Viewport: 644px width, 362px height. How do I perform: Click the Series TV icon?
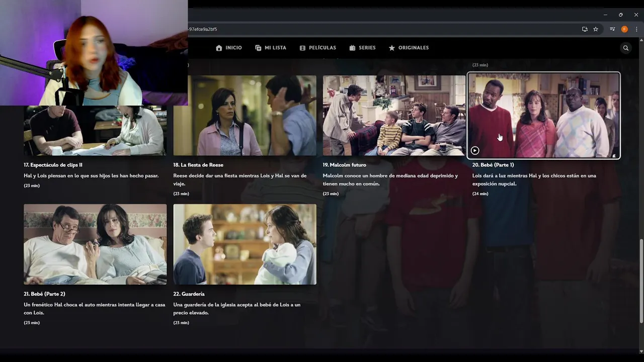pos(352,48)
